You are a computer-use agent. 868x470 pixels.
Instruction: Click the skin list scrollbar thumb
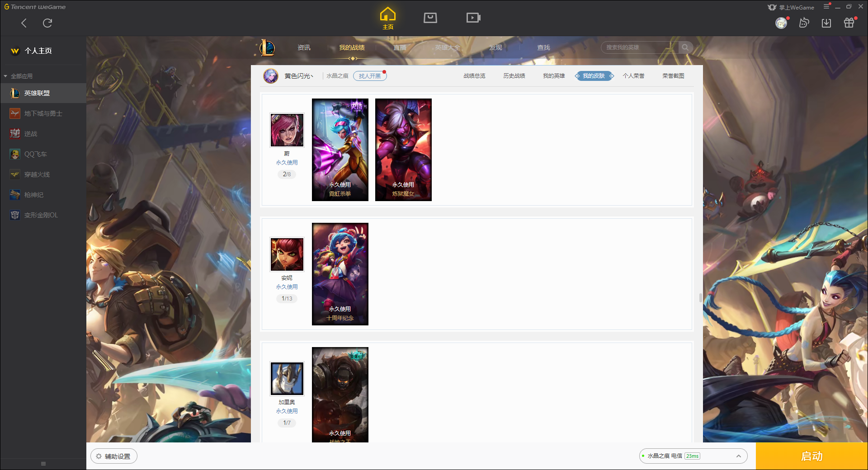coord(700,298)
